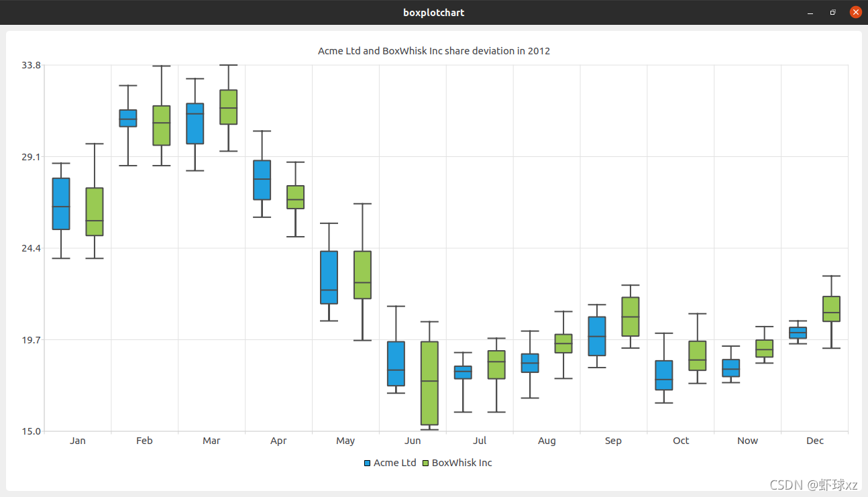Select the blue Acme Ltd box for May

(x=329, y=277)
